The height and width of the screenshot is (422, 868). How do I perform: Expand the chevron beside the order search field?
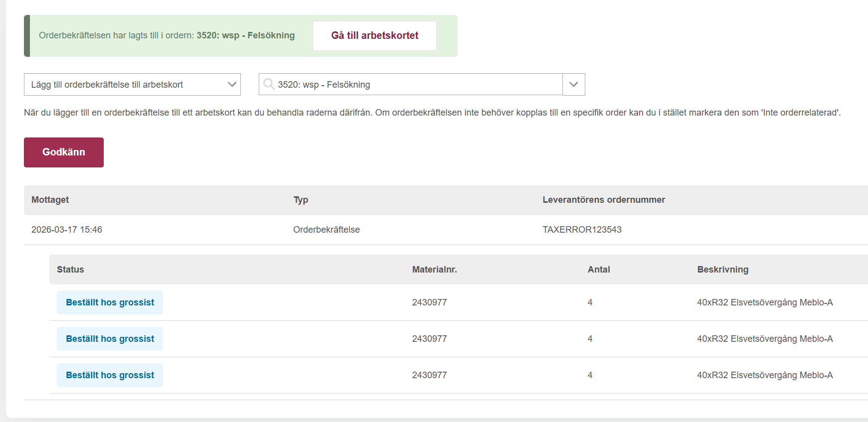(x=573, y=85)
